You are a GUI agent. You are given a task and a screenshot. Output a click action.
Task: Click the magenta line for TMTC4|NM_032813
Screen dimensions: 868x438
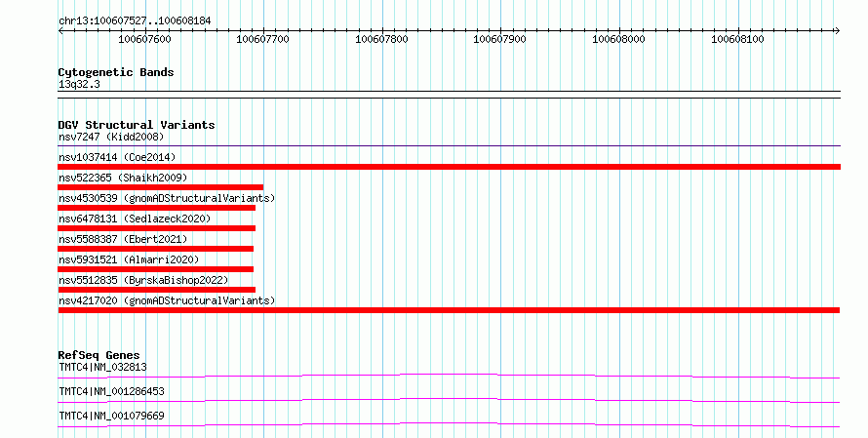coord(449,377)
